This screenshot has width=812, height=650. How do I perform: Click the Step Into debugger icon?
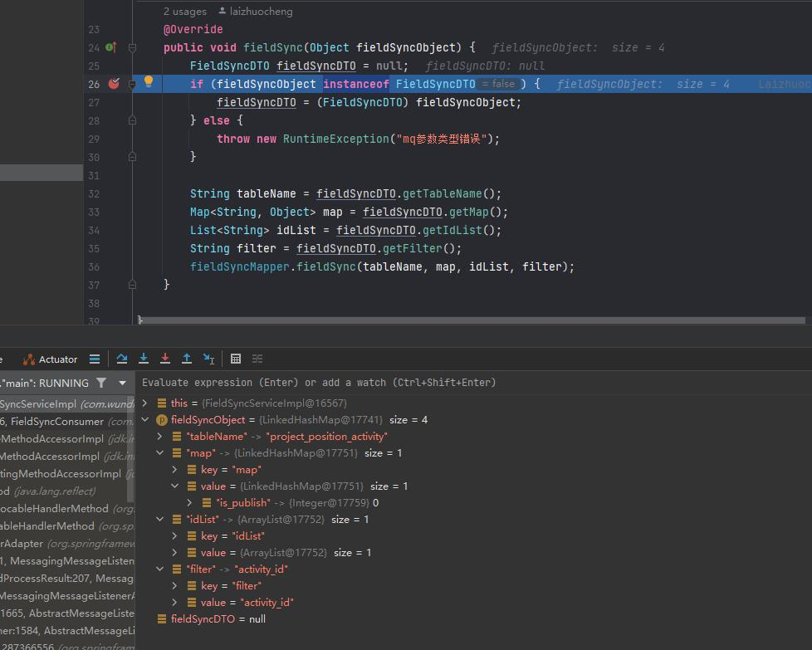click(x=144, y=359)
